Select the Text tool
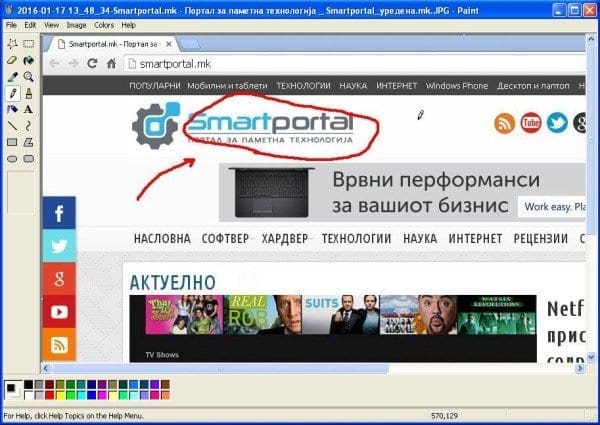Viewport: 600px width, 425px height. click(29, 109)
